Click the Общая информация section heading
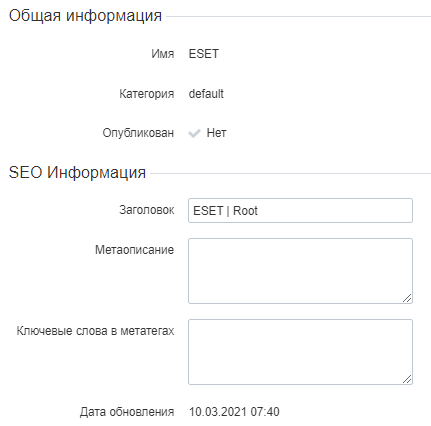 [85, 16]
